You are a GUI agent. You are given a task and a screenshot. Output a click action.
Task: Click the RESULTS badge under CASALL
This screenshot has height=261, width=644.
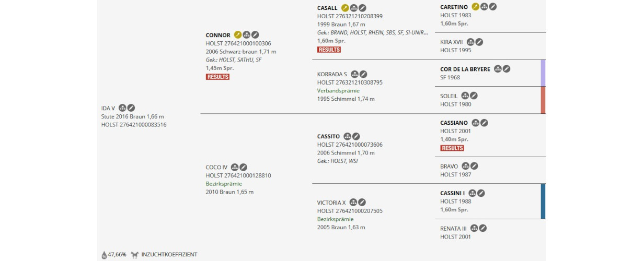point(329,50)
